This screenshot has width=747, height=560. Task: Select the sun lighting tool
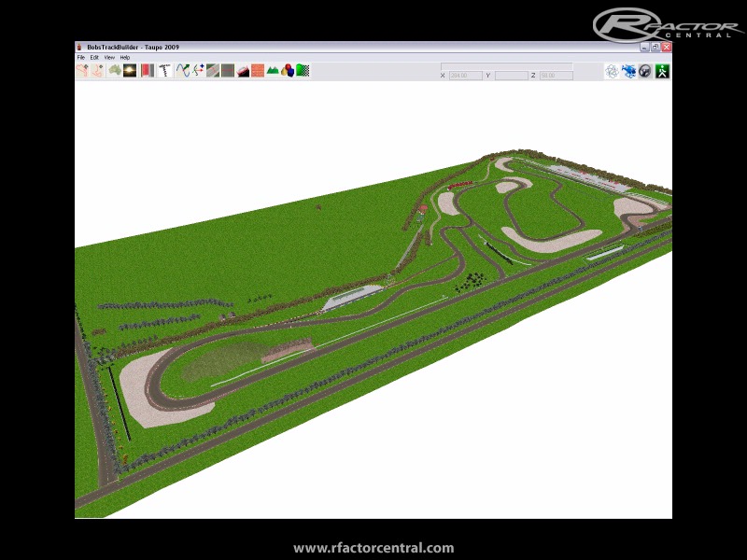click(130, 71)
